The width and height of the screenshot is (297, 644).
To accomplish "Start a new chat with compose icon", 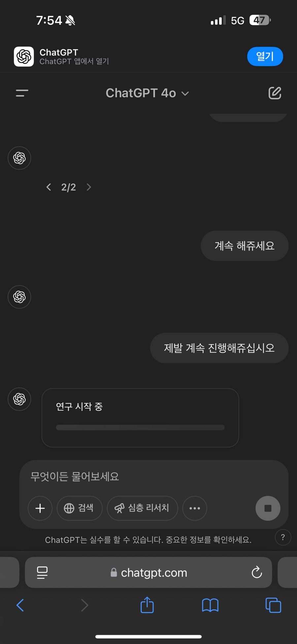I will click(x=275, y=93).
